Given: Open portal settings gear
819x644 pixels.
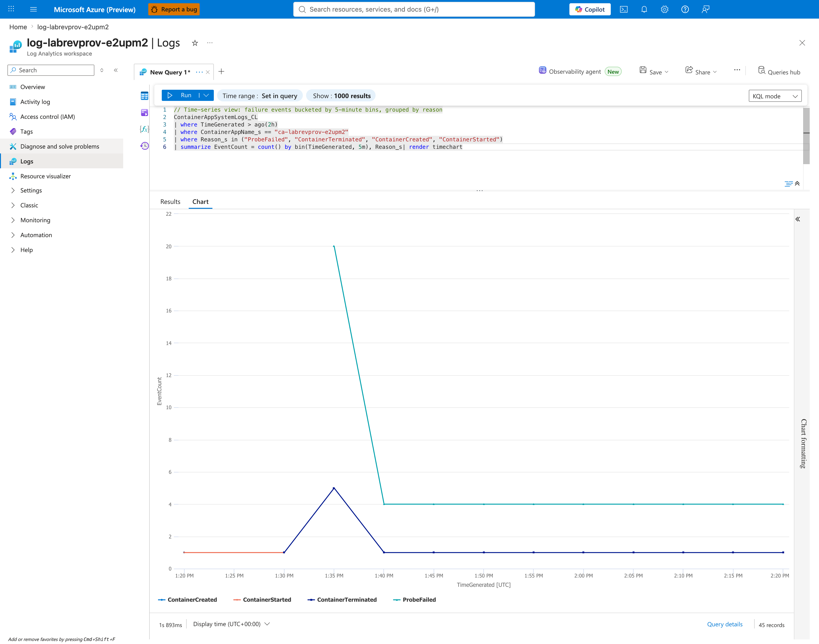Looking at the screenshot, I should coord(664,10).
